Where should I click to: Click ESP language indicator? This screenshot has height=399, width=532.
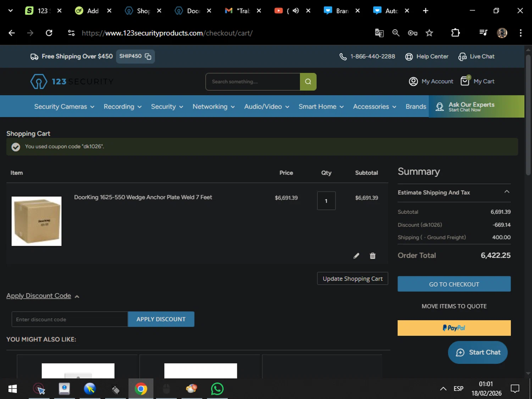point(459,389)
